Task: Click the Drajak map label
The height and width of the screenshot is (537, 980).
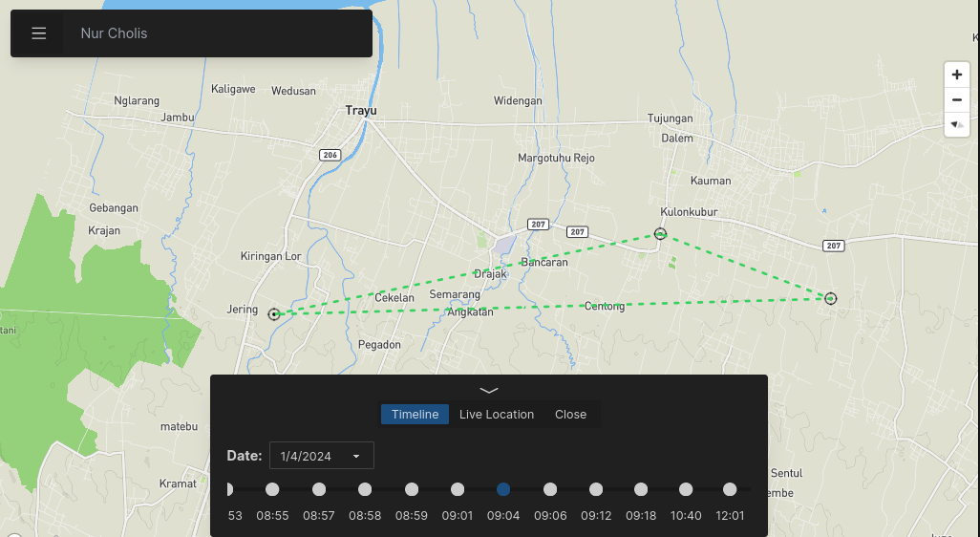Action: 491,274
